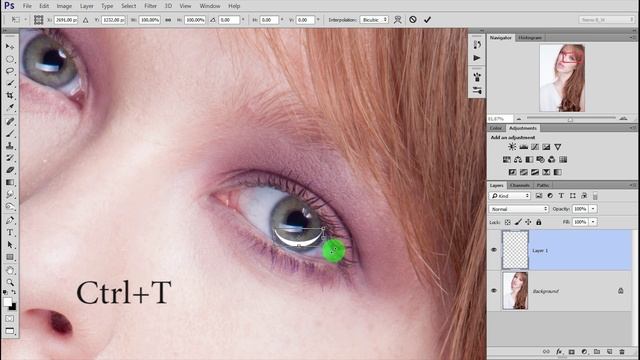640x360 pixels.
Task: Open Adjustments panel flyout menu
Action: 632,128
